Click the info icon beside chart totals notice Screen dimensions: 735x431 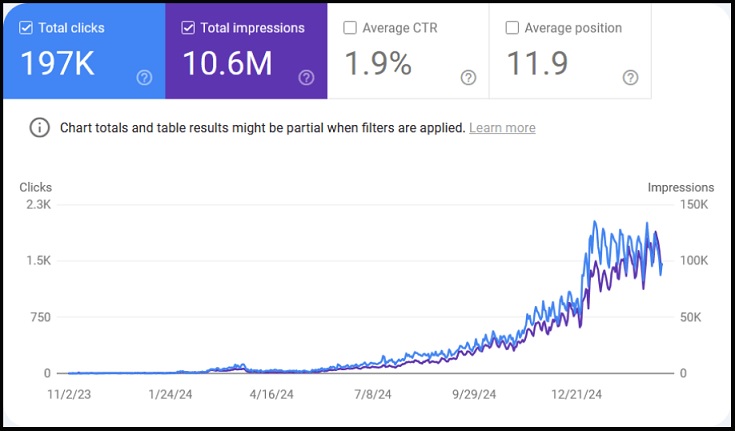(39, 128)
